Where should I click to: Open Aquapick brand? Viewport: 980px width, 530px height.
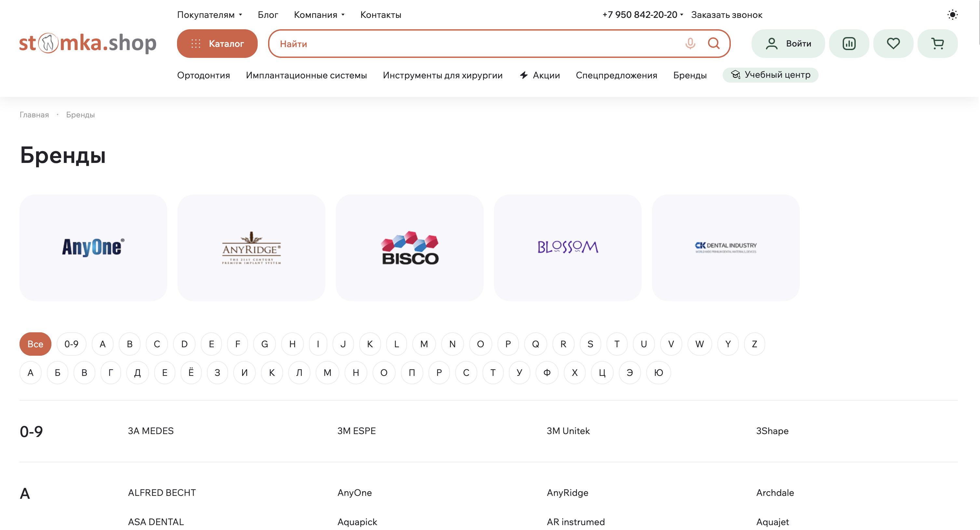(357, 522)
